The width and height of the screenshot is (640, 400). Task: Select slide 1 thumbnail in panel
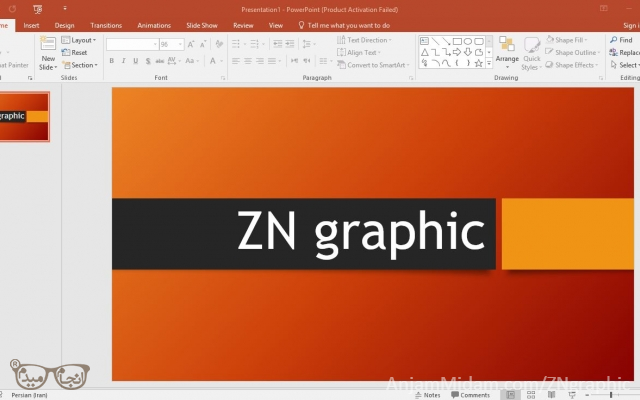pos(24,117)
